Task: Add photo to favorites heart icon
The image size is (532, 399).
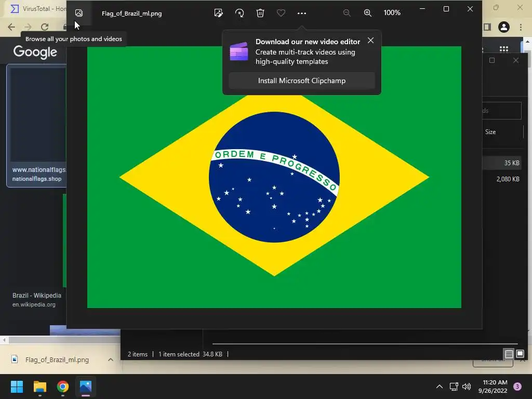Action: (x=281, y=13)
